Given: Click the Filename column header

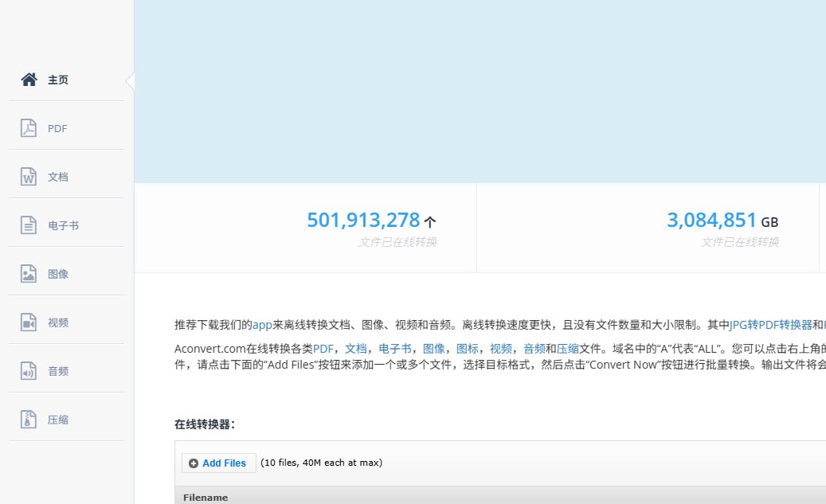Looking at the screenshot, I should click(x=206, y=498).
